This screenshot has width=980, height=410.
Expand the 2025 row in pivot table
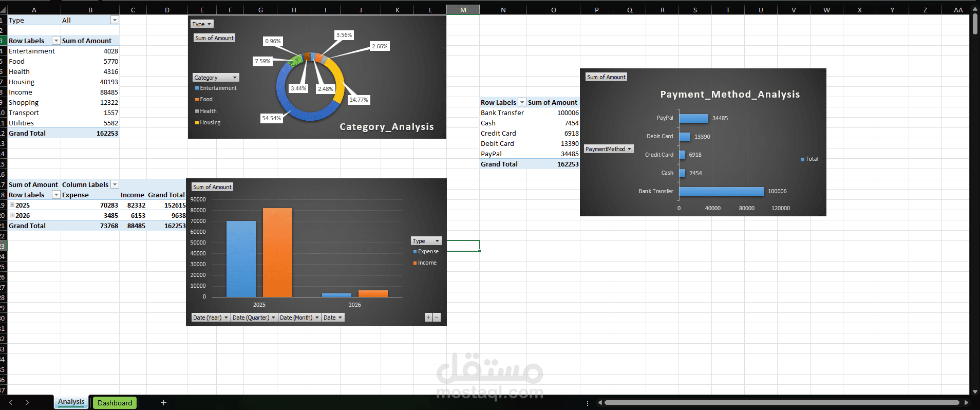(12, 205)
